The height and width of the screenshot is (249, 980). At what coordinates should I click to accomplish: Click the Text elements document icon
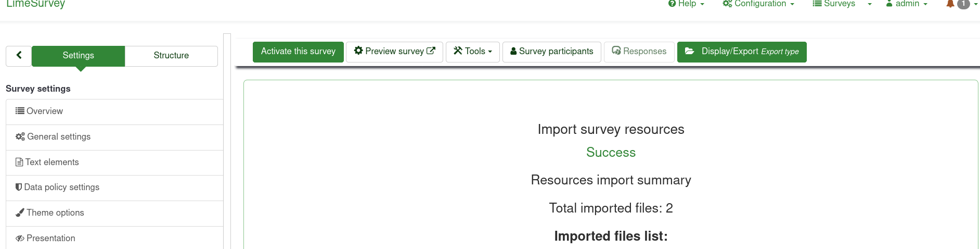pos(19,162)
